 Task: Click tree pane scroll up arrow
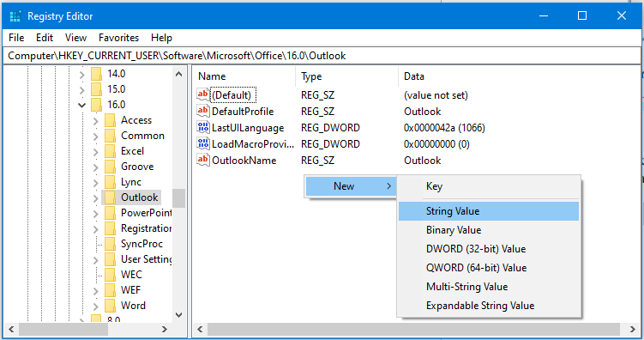point(178,75)
